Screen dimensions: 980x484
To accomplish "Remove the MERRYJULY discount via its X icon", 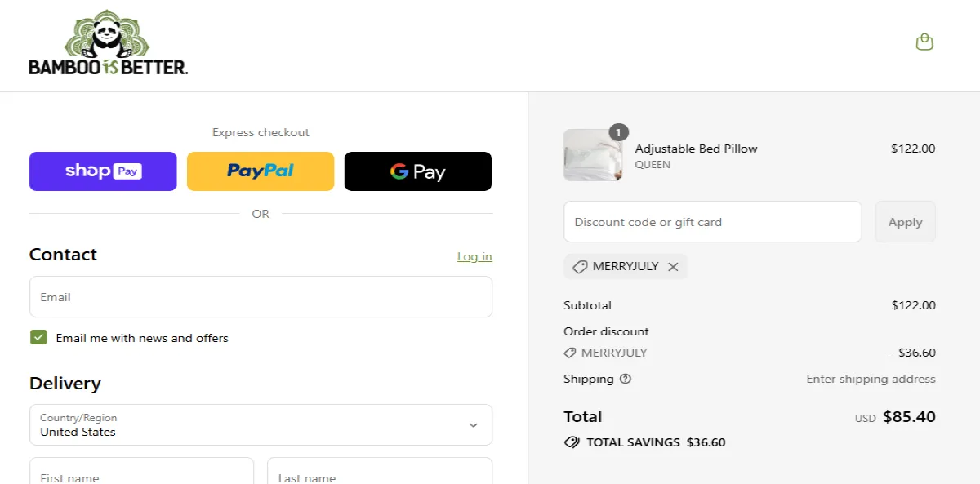I will coord(673,266).
